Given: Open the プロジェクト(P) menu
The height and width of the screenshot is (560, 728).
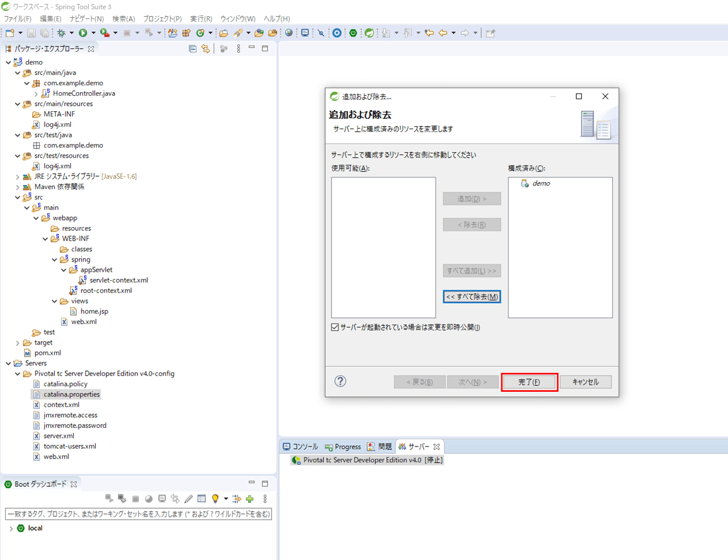Looking at the screenshot, I should [x=162, y=19].
